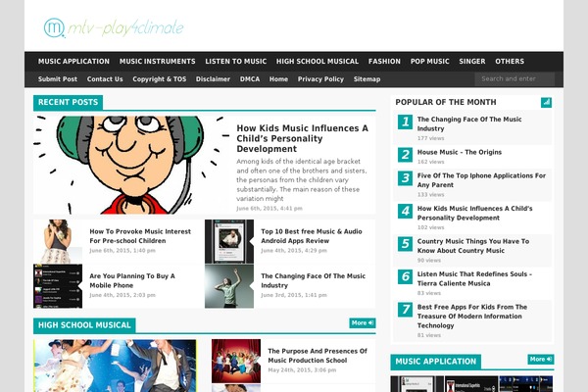Click rank number 1 badge in popular list

(405, 122)
